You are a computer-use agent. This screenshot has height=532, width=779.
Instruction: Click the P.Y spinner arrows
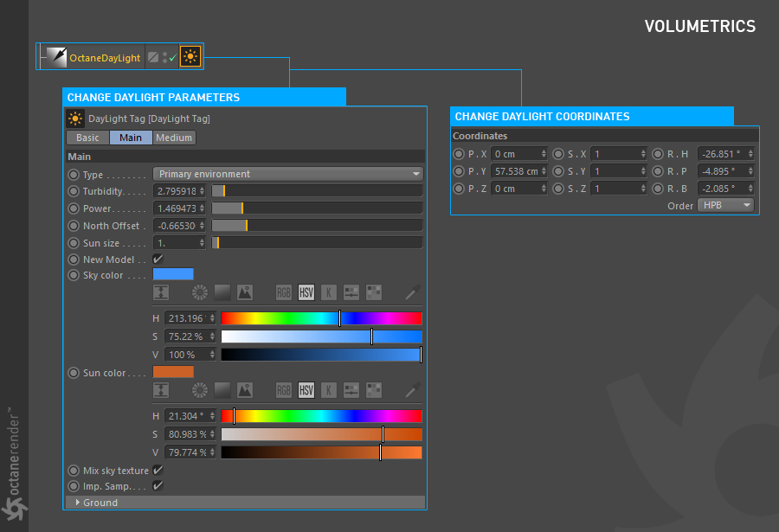pos(544,171)
